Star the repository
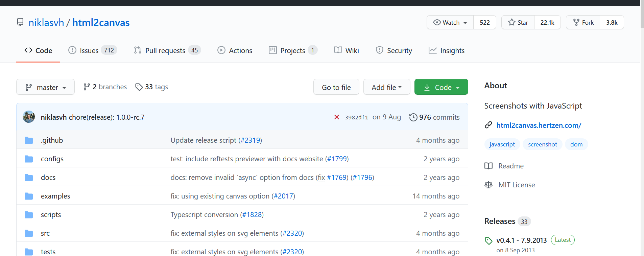This screenshot has height=256, width=644. tap(518, 22)
